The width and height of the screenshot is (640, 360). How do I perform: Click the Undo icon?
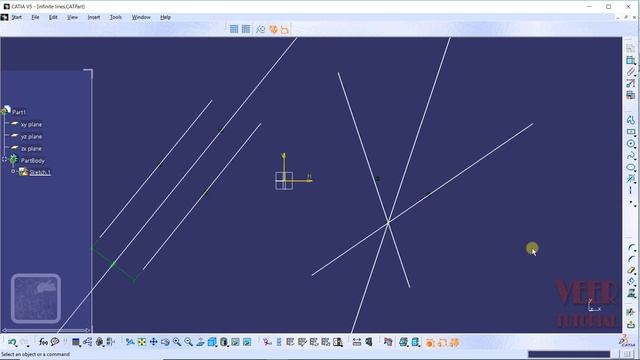point(12,342)
